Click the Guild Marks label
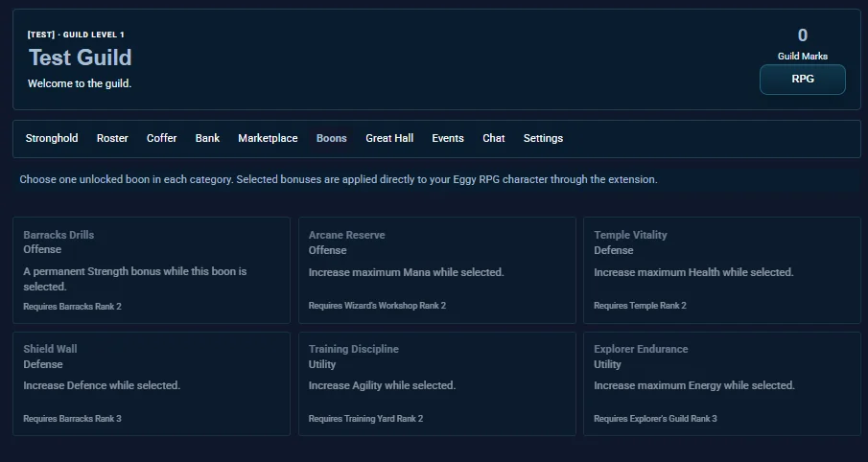Image resolution: width=868 pixels, height=462 pixels. [803, 56]
